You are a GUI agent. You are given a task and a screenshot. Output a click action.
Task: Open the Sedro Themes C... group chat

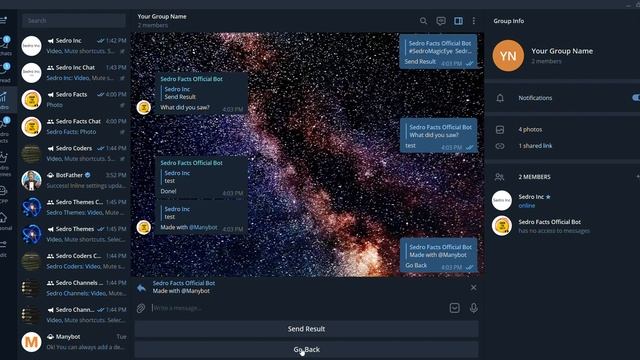point(74,207)
